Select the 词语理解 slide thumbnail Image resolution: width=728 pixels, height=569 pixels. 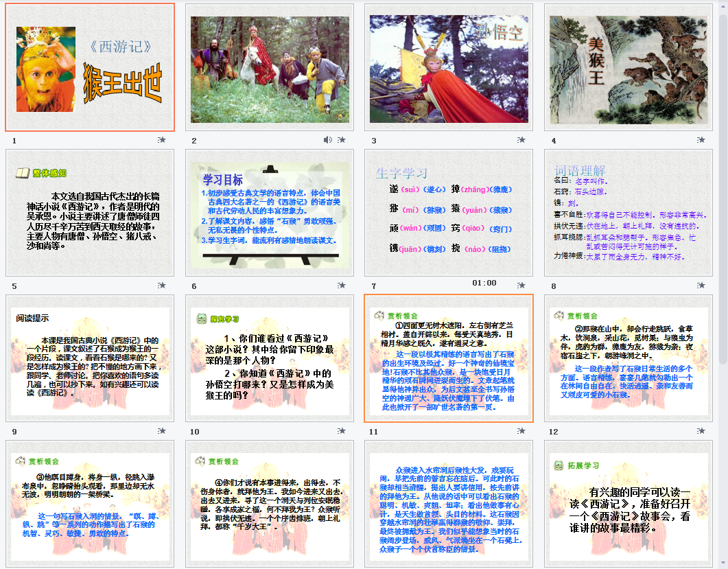click(629, 213)
